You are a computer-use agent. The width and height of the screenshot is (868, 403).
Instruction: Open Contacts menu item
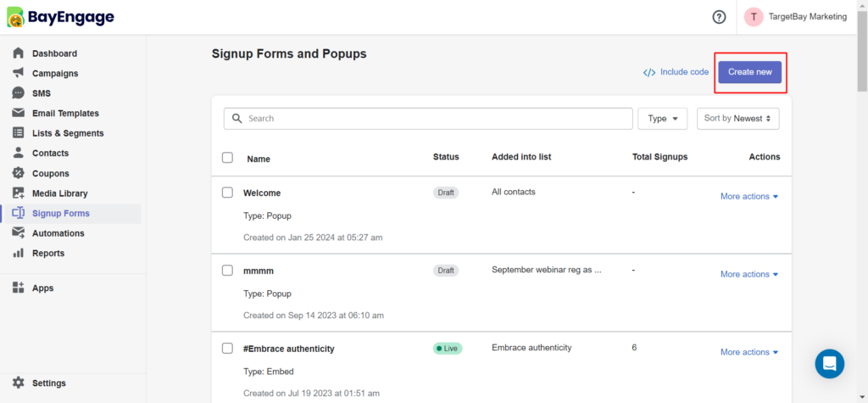click(50, 154)
